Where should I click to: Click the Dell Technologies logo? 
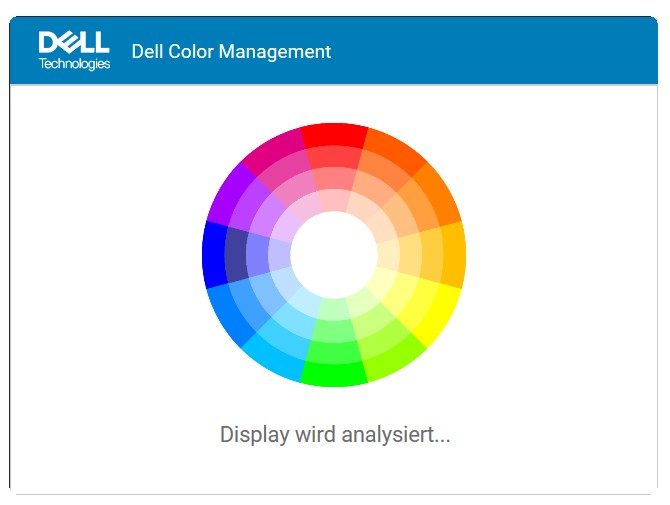[x=74, y=50]
